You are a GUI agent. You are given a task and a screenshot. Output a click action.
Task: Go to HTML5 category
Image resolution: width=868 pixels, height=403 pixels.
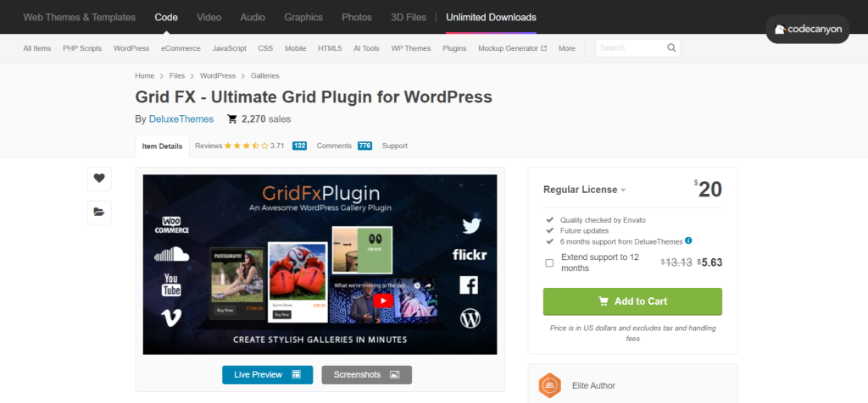[x=330, y=48]
